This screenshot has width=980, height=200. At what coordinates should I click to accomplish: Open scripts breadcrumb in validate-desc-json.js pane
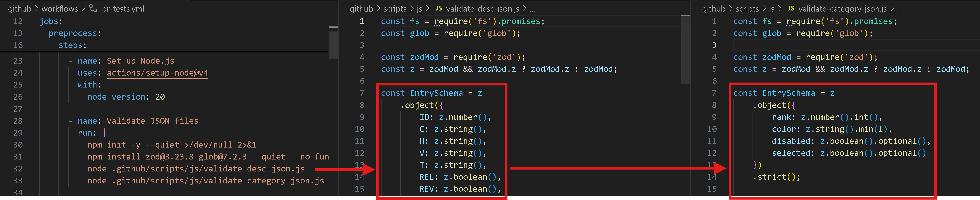(x=395, y=8)
